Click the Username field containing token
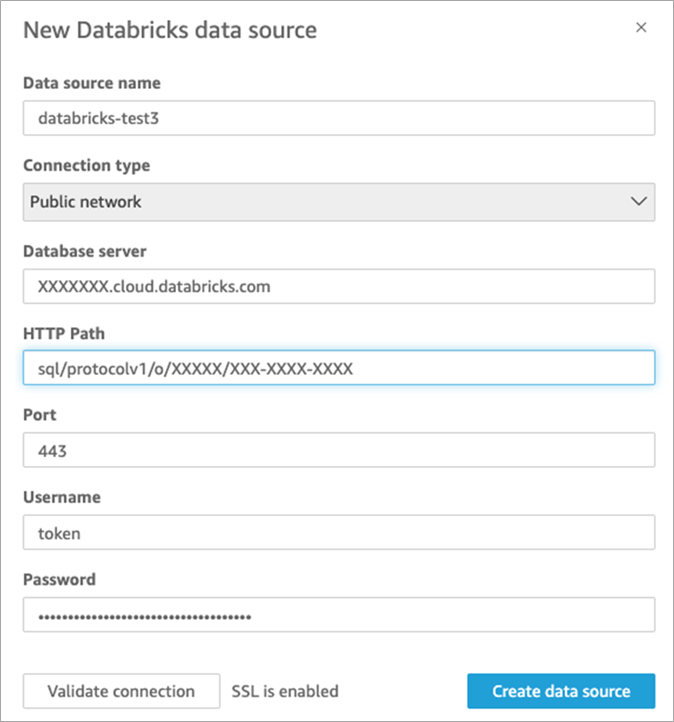Viewport: 674px width, 722px height. [x=339, y=532]
